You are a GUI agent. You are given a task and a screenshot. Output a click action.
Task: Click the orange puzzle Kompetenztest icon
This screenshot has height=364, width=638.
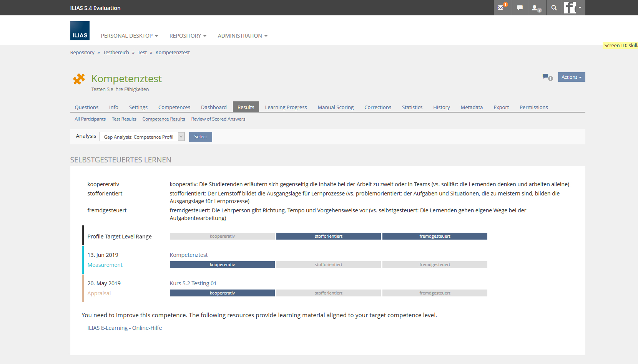(79, 79)
